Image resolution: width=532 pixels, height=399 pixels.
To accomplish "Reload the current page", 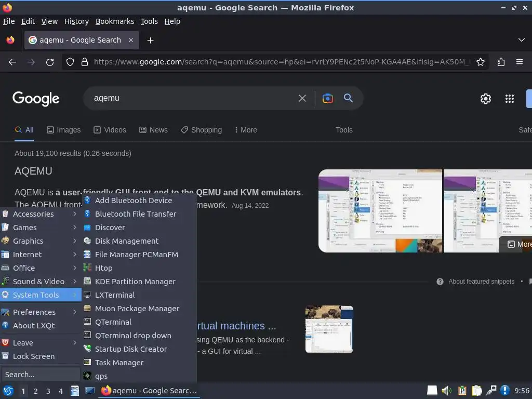I will tap(50, 62).
